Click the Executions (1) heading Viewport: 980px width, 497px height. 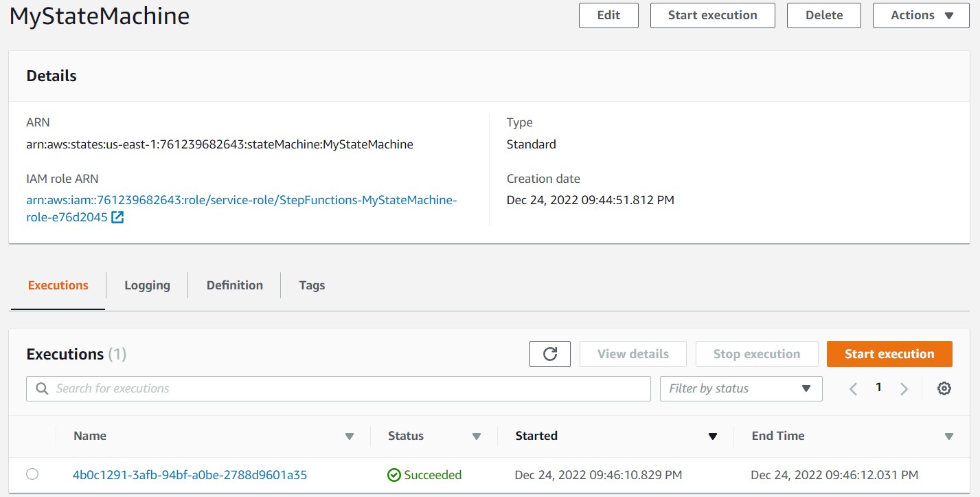coord(76,354)
